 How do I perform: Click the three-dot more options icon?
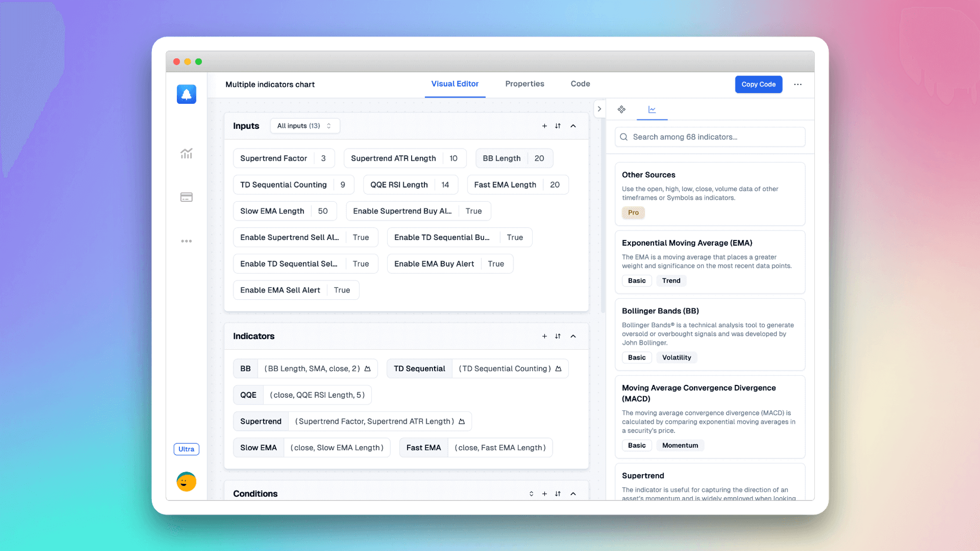tap(798, 84)
